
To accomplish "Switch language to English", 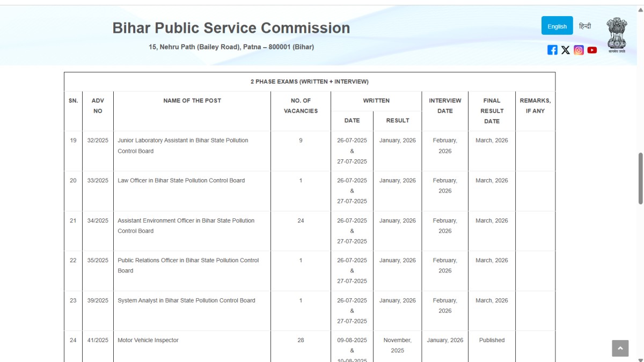I will (557, 26).
